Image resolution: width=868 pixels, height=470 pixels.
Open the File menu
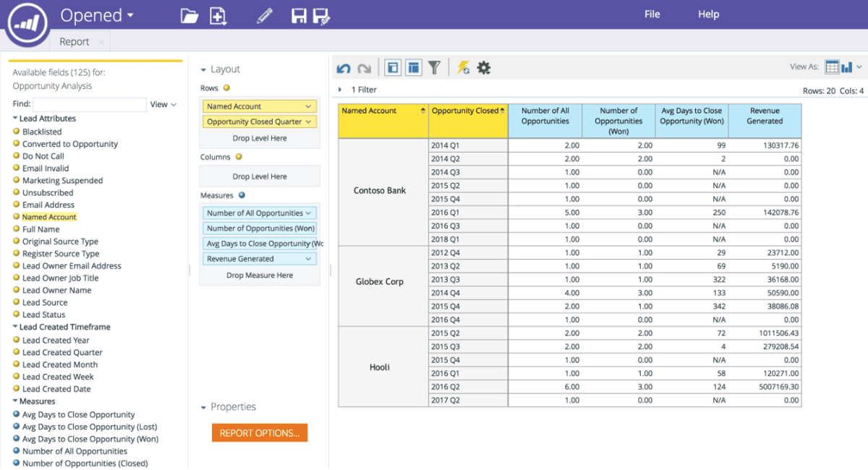651,14
